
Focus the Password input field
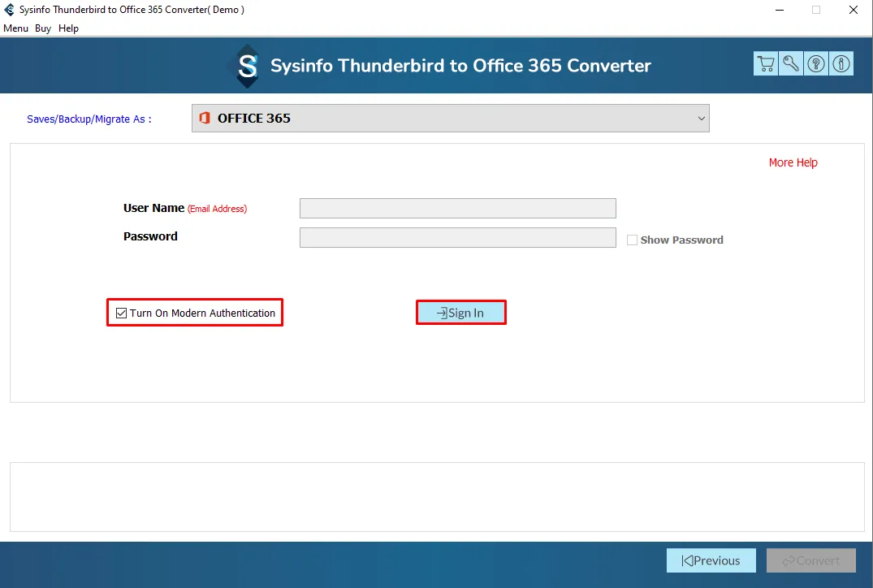tap(458, 238)
